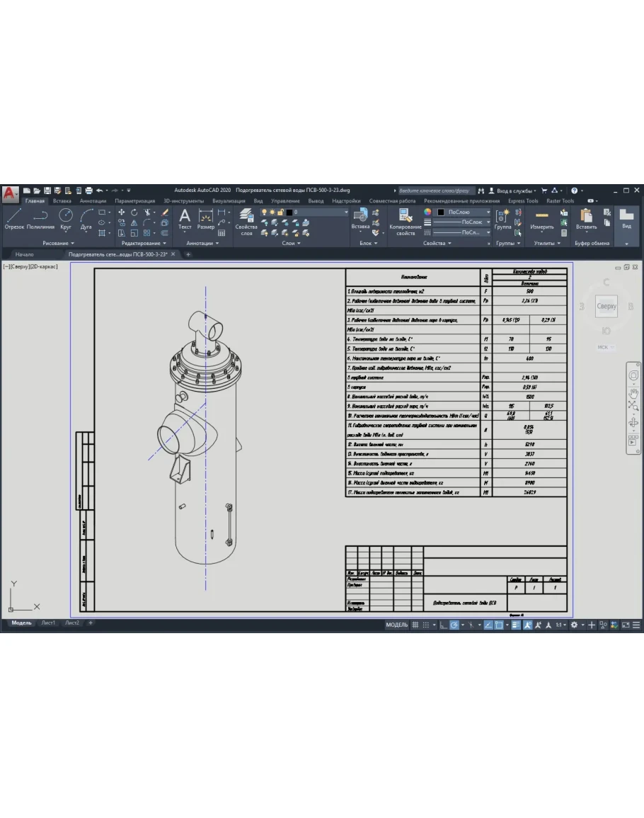Viewport: 644px width, 818px height.
Task: Open the Лист1 layout tab
Action: [x=48, y=623]
